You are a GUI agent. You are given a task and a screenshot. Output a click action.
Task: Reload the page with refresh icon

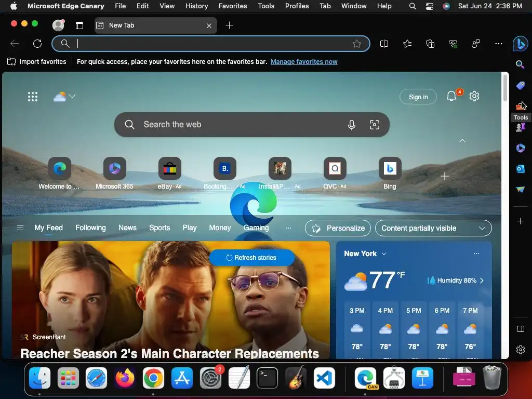(x=37, y=44)
